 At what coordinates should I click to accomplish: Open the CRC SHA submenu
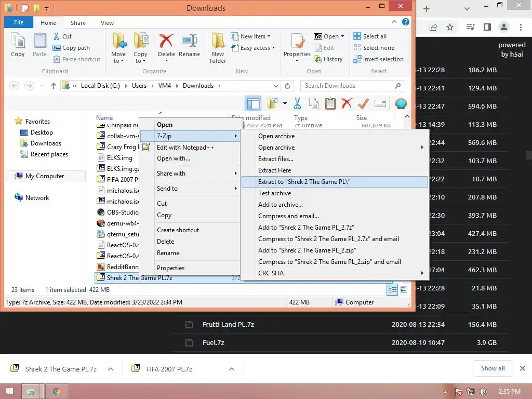pos(335,273)
